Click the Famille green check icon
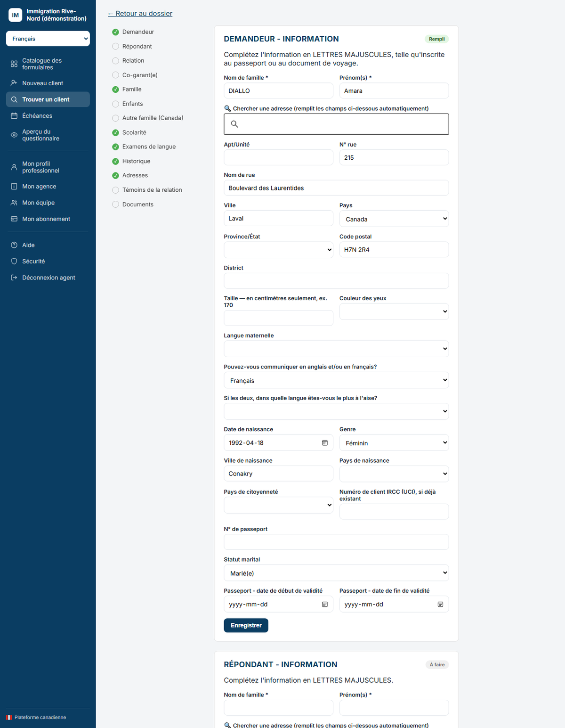 click(115, 90)
